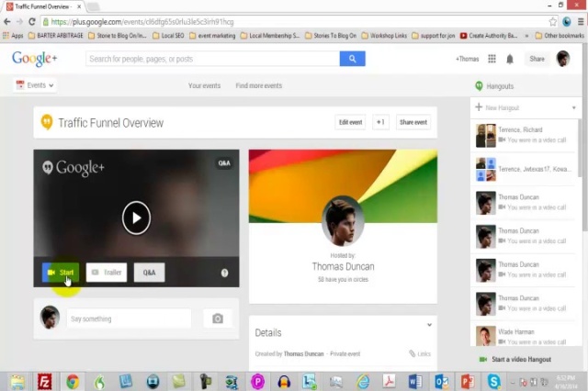Click the blue search magnifier button
This screenshot has width=588, height=391.
[352, 59]
